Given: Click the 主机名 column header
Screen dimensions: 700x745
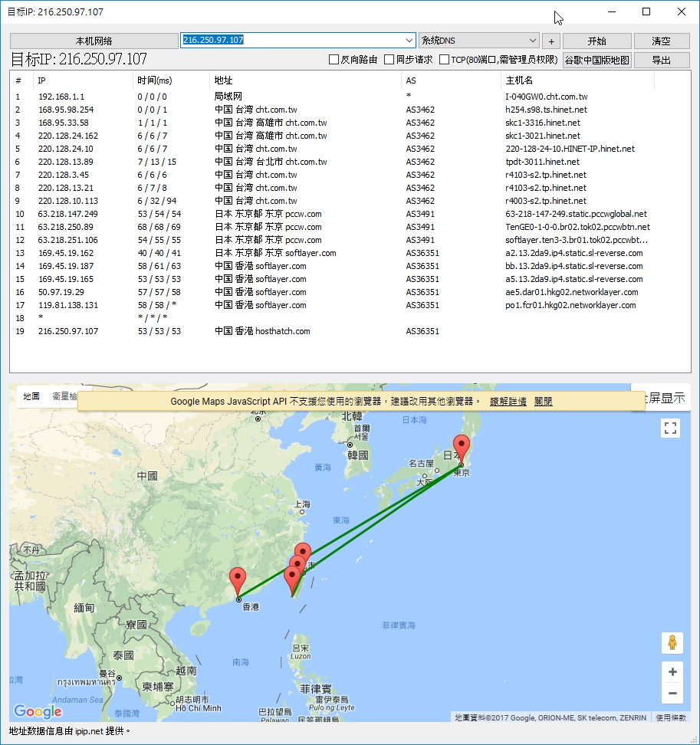Looking at the screenshot, I should (x=577, y=80).
